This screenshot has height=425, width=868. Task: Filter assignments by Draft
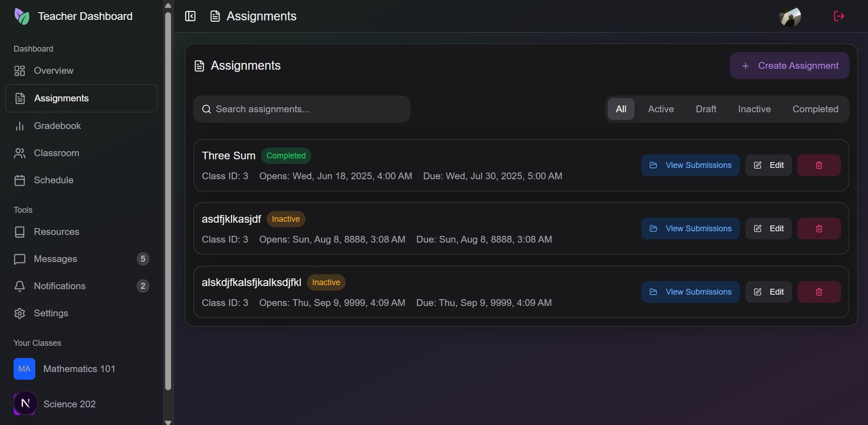706,109
